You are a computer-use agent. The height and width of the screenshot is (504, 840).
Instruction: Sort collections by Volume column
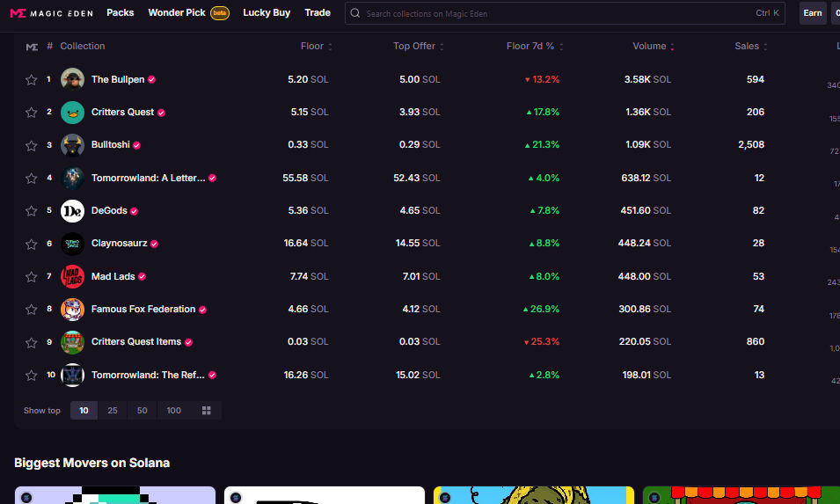[653, 46]
